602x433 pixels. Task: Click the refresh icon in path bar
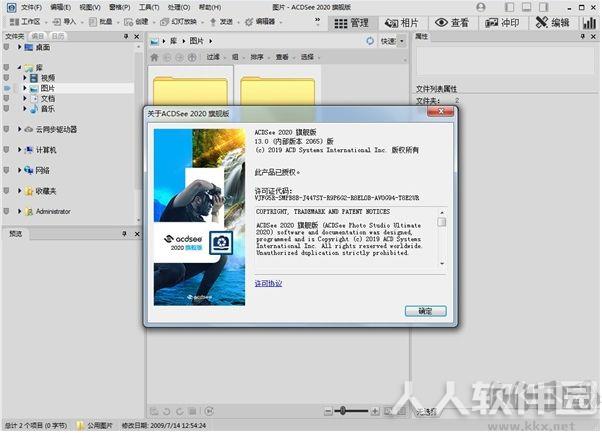pos(370,41)
